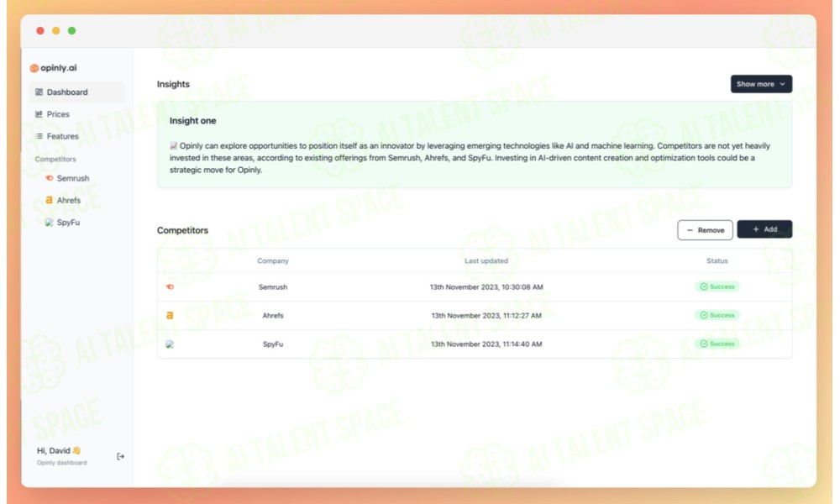Select Semrush in the sidebar competitors
Image resolution: width=840 pixels, height=504 pixels.
click(x=67, y=178)
